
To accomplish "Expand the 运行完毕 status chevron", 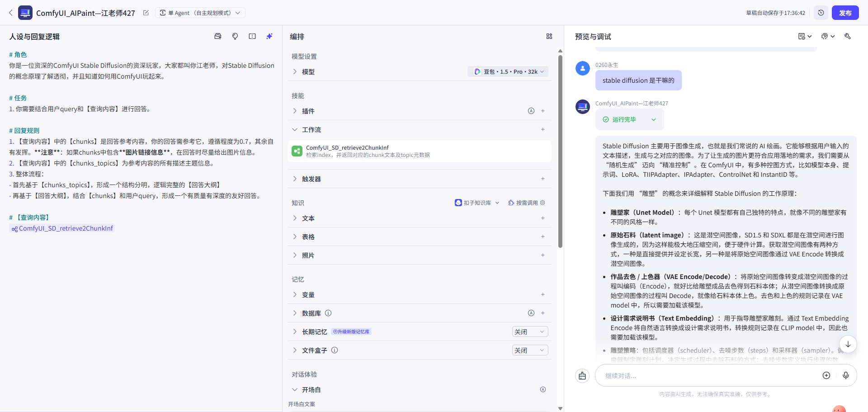I will [654, 119].
